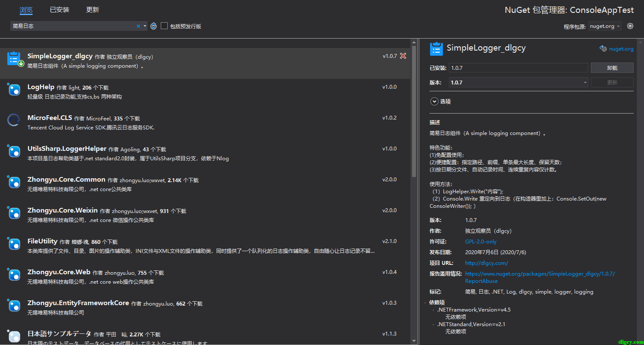
Task: Open the 已安装 tab
Action: click(x=60, y=9)
